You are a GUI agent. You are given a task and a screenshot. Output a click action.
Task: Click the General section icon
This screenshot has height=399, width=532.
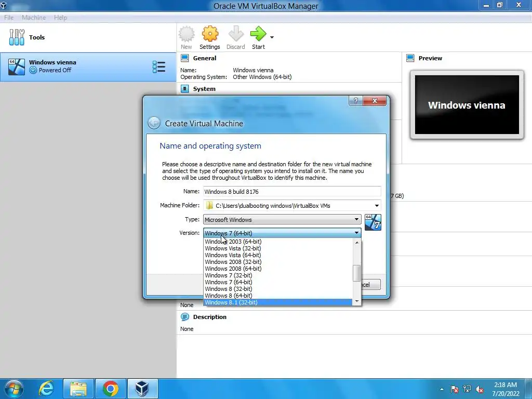coord(184,58)
